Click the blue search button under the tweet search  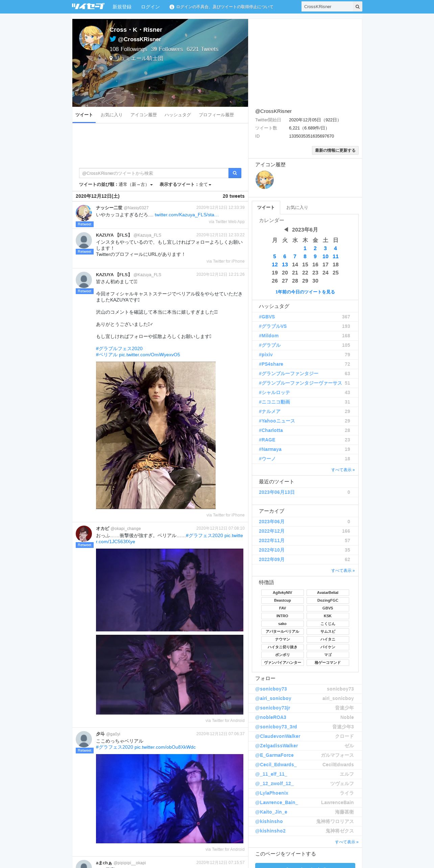click(x=235, y=173)
